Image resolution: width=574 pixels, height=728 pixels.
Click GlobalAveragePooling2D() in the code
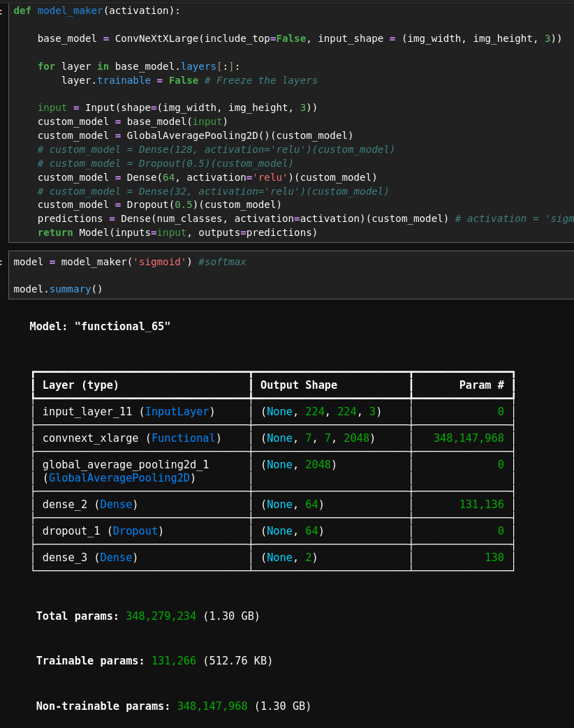pyautogui.click(x=198, y=135)
